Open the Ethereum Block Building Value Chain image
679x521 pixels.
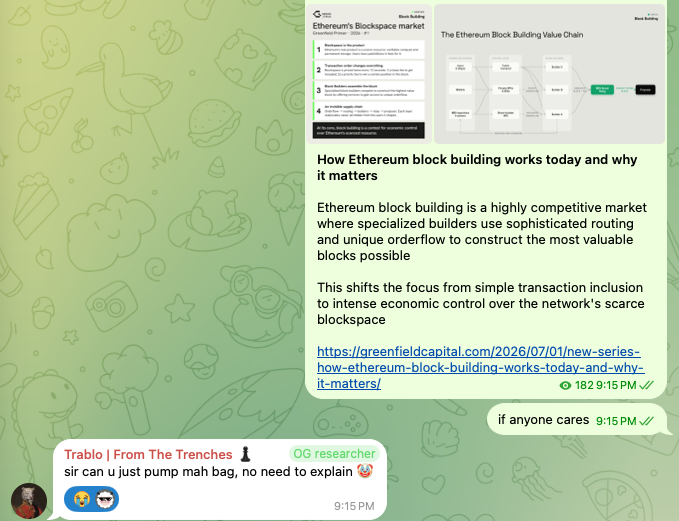[549, 74]
